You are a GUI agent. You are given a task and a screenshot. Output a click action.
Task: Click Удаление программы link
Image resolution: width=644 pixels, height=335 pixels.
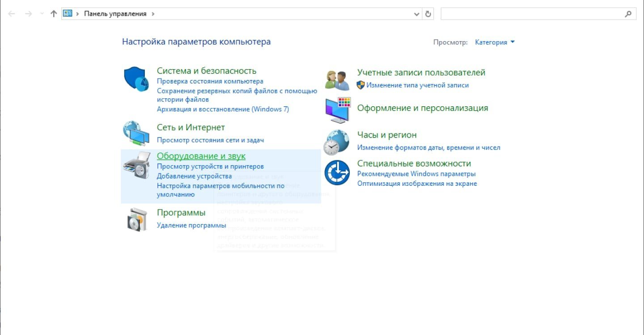pos(191,225)
